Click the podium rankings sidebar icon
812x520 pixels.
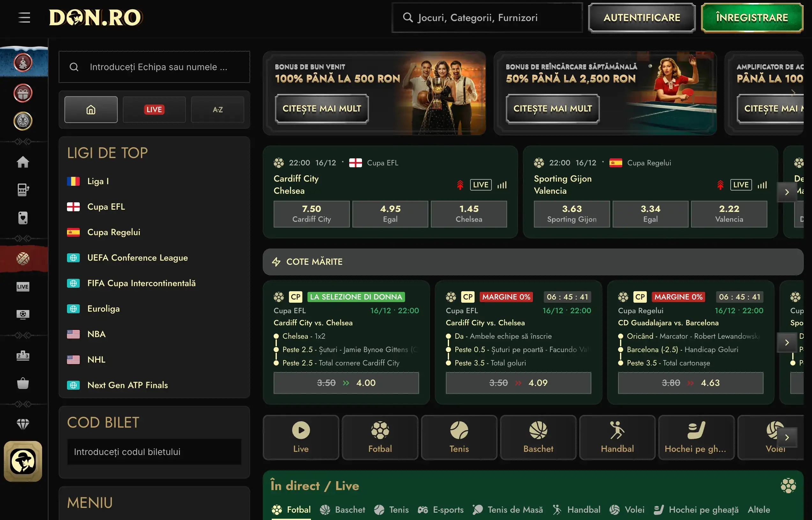pos(23,356)
